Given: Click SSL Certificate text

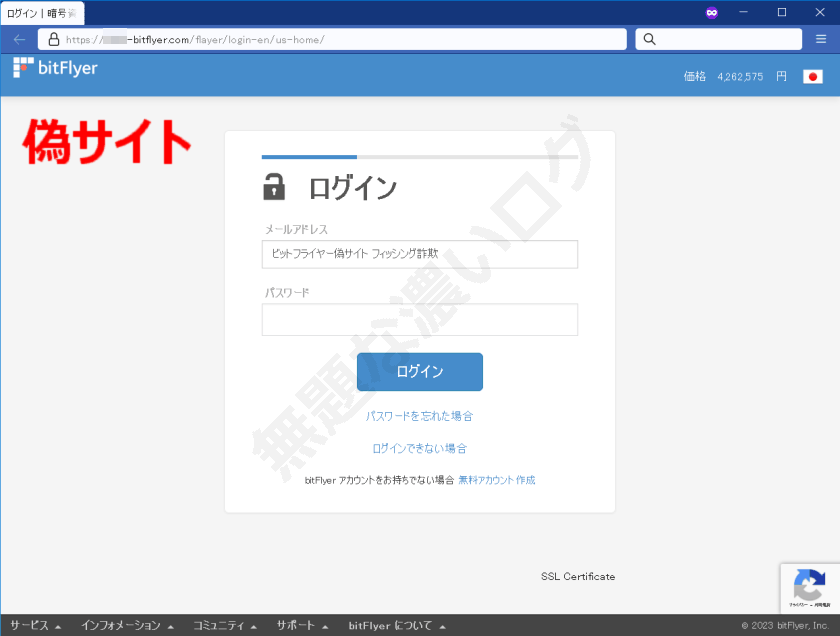Looking at the screenshot, I should [x=578, y=577].
